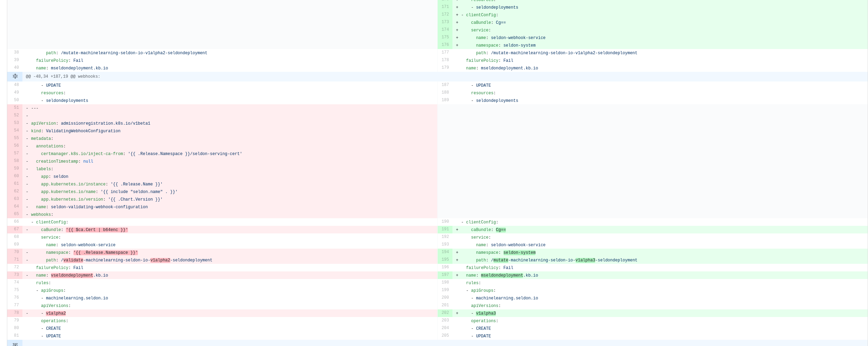The image size is (868, 346).
Task: Click line number 202 next to '- v1alpha3'
Action: pos(445,313)
